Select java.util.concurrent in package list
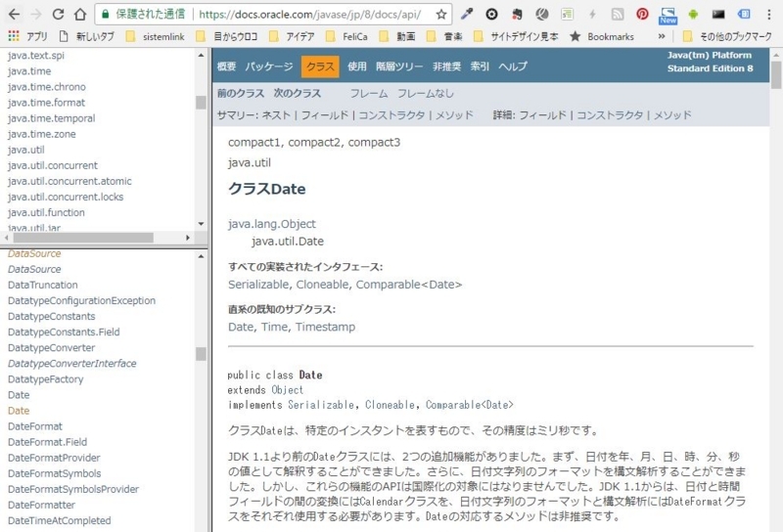 (53, 165)
